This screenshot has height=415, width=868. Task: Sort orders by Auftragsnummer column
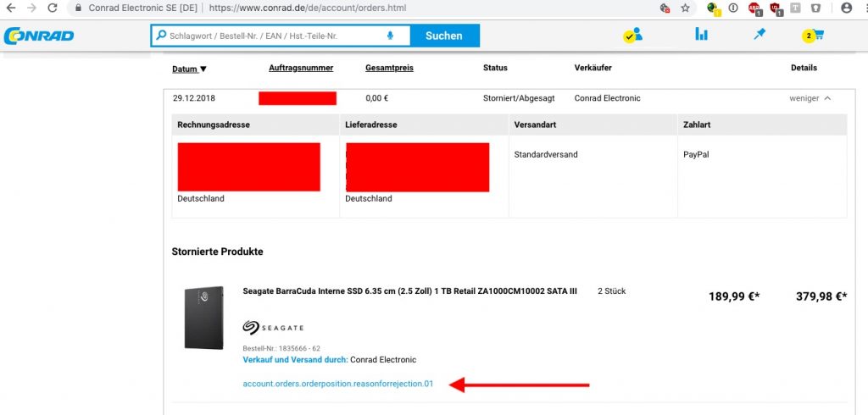(301, 68)
